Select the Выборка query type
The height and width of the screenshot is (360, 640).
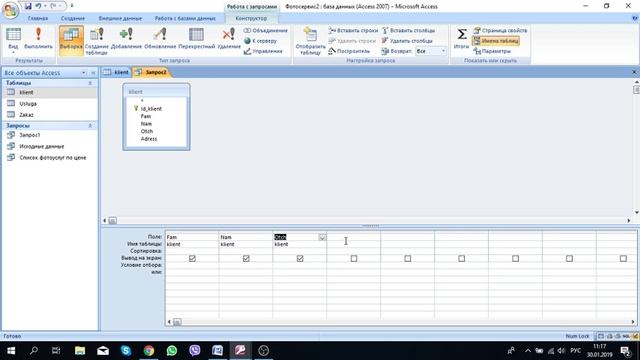pyautogui.click(x=71, y=40)
